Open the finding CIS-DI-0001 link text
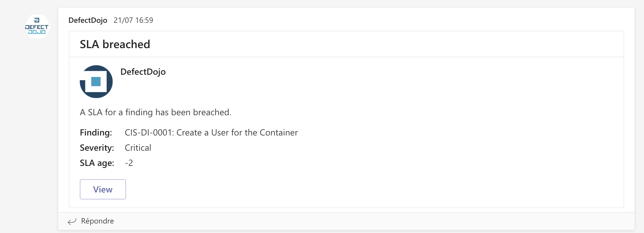The height and width of the screenshot is (233, 644). pos(211,133)
